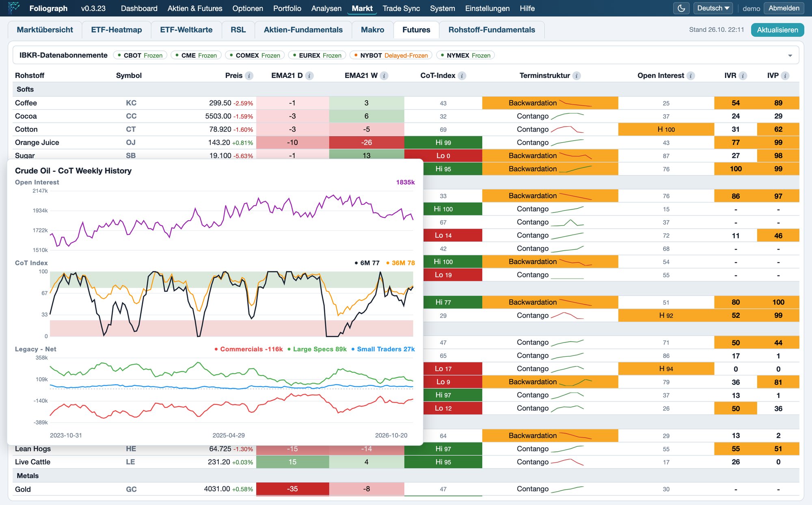Switch to the RSL tab
The width and height of the screenshot is (812, 505).
(238, 30)
